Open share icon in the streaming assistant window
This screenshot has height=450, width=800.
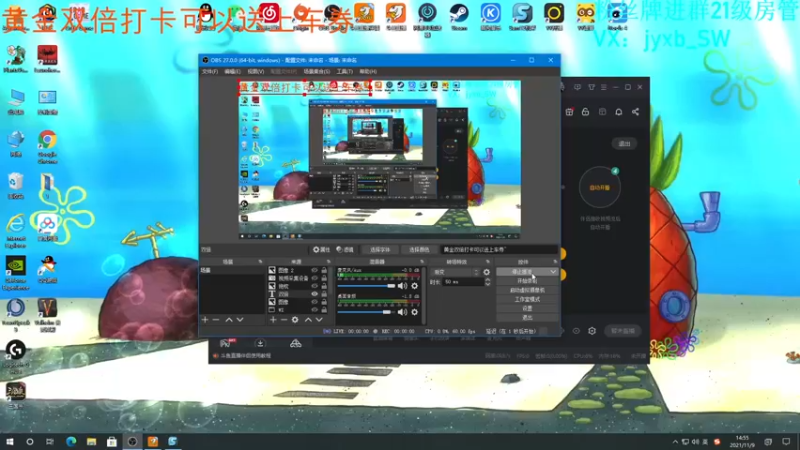[635, 112]
